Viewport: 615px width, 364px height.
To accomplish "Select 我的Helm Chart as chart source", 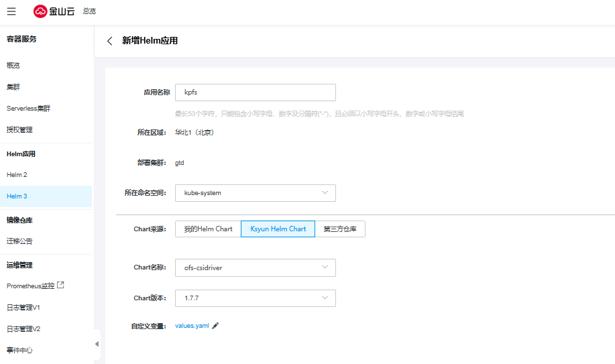I will (x=208, y=229).
